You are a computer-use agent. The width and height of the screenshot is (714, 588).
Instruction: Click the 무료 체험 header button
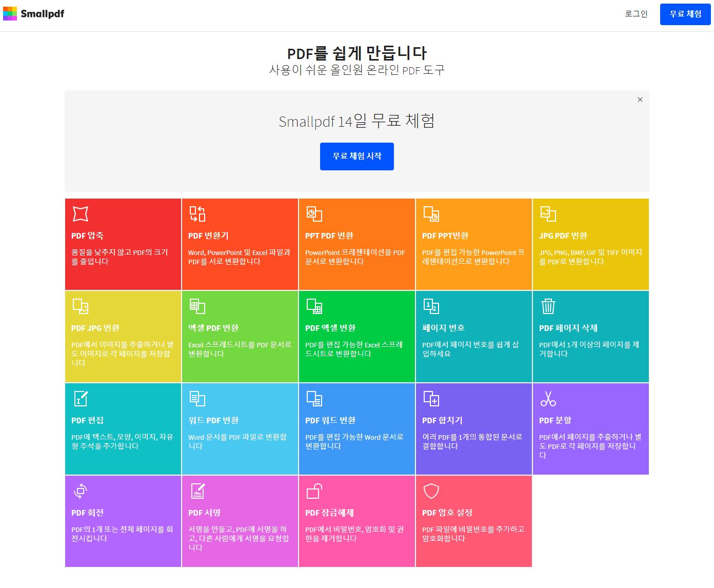685,14
